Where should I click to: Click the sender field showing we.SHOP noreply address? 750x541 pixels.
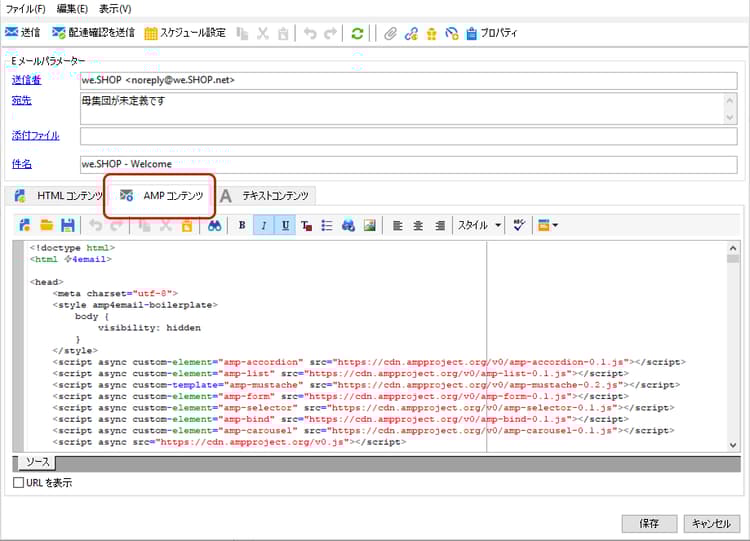point(408,80)
